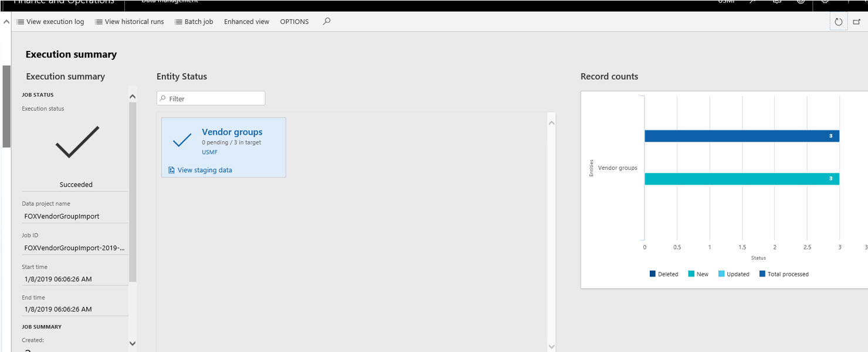Toggle New series in the chart legend

pyautogui.click(x=698, y=274)
